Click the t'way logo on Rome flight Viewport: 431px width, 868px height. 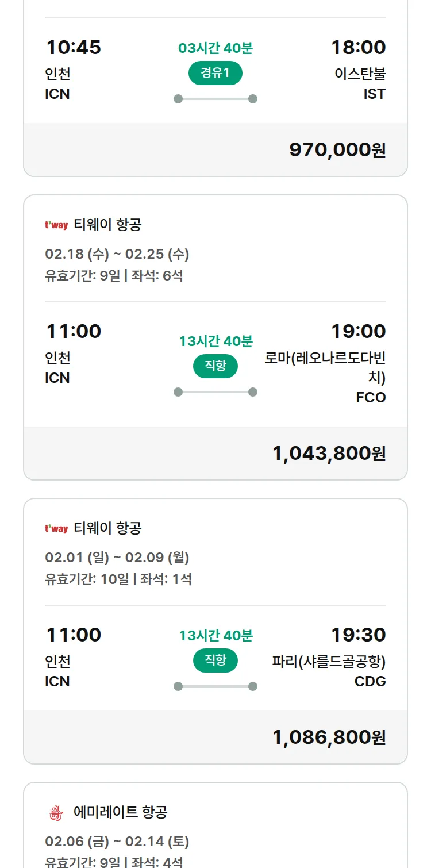(56, 225)
